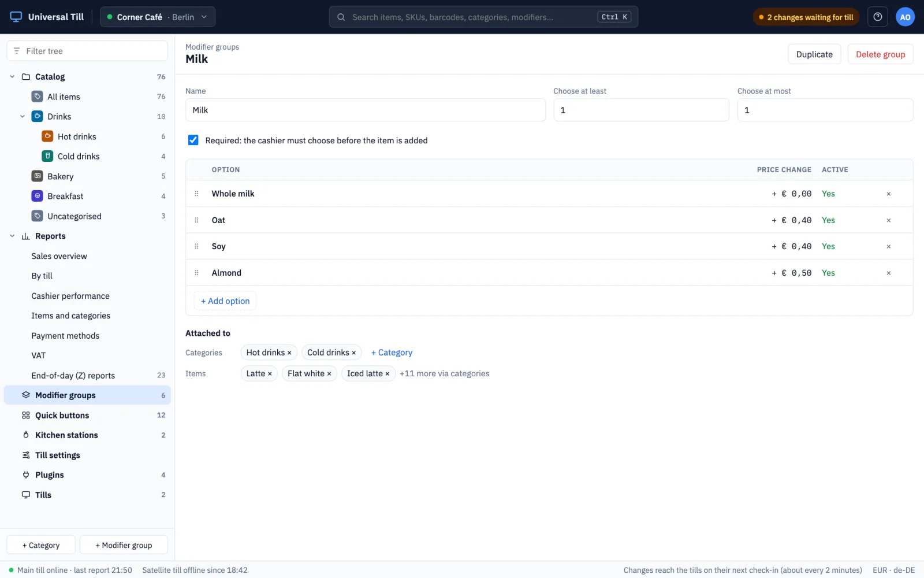Click the Filter tree input
The height and width of the screenshot is (578, 924).
[87, 51]
